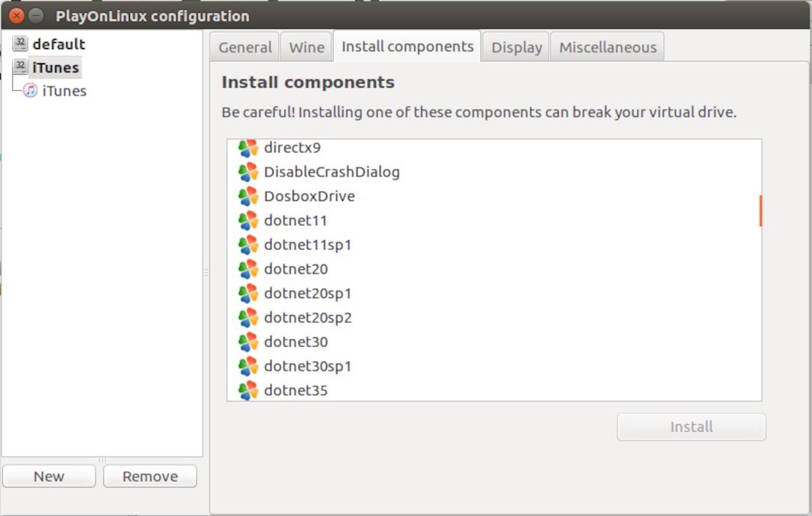The height and width of the screenshot is (516, 812).
Task: Open the Miscellaneous tab
Action: 607,47
